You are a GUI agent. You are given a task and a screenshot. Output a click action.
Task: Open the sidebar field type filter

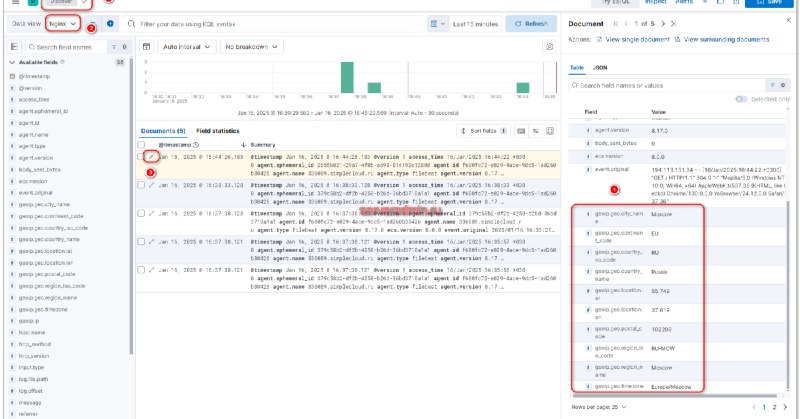click(x=118, y=47)
